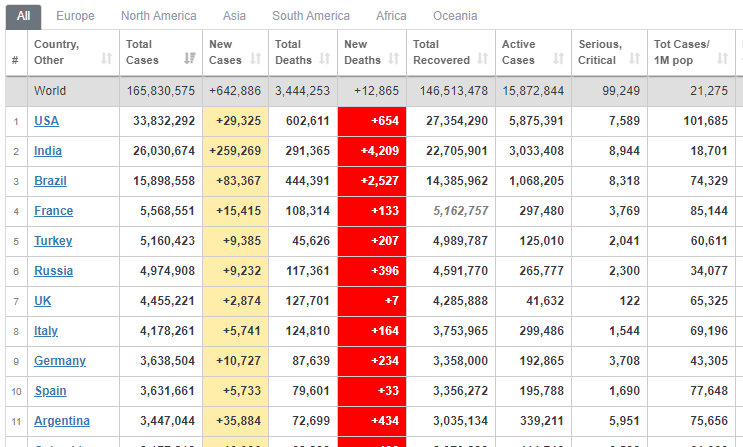Open the Italy country link
743x447 pixels.
tap(46, 331)
